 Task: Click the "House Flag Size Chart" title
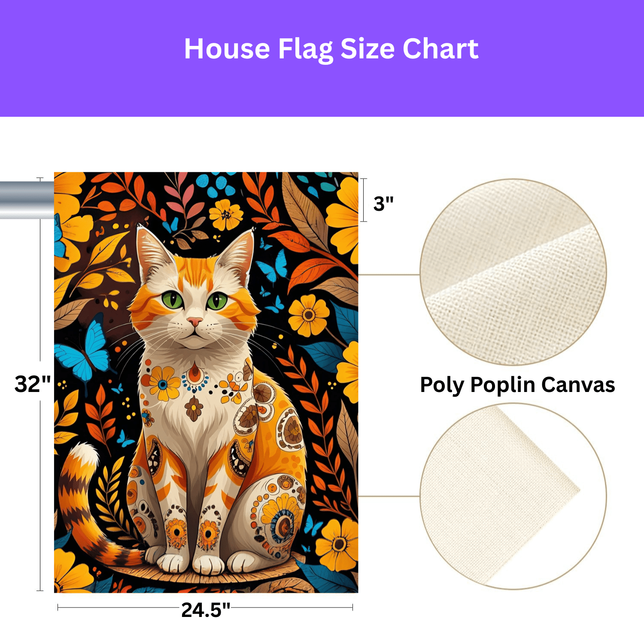click(331, 49)
